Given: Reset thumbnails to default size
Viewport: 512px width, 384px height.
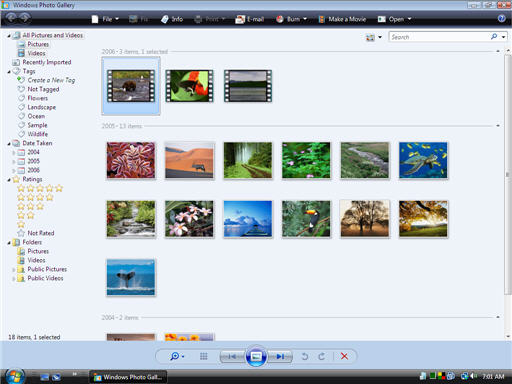Looking at the screenshot, I should tap(204, 356).
